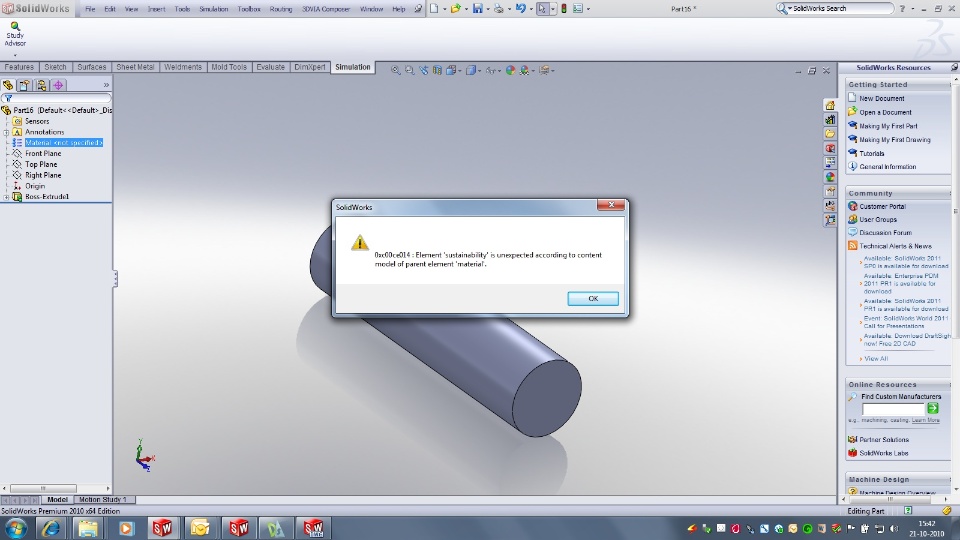Close the SolidWorks error dialog
960x540 pixels.
click(x=610, y=205)
